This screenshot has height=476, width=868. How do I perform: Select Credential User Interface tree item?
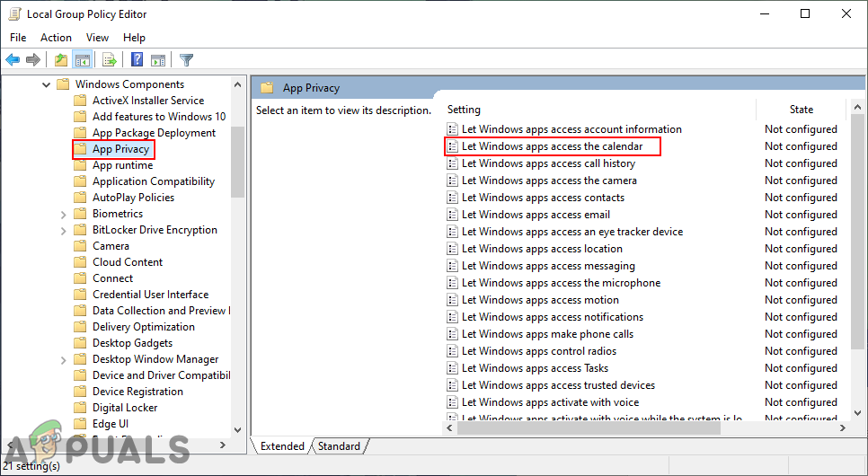pyautogui.click(x=151, y=295)
